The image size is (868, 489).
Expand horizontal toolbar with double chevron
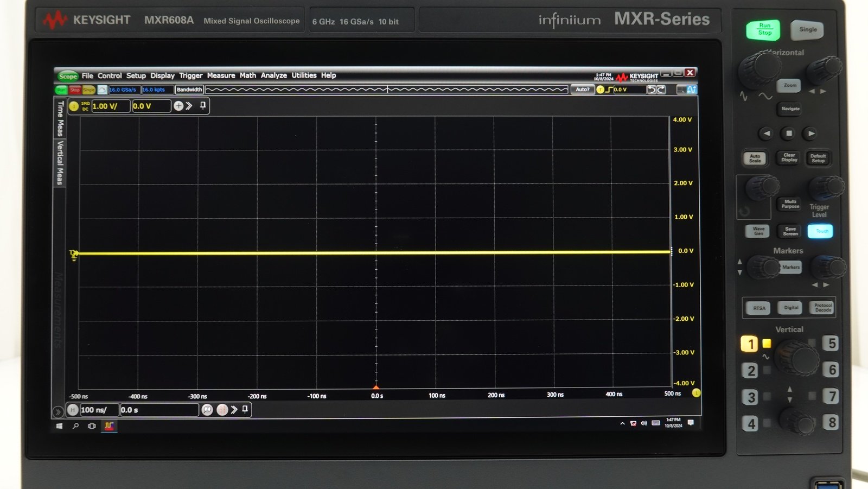234,410
